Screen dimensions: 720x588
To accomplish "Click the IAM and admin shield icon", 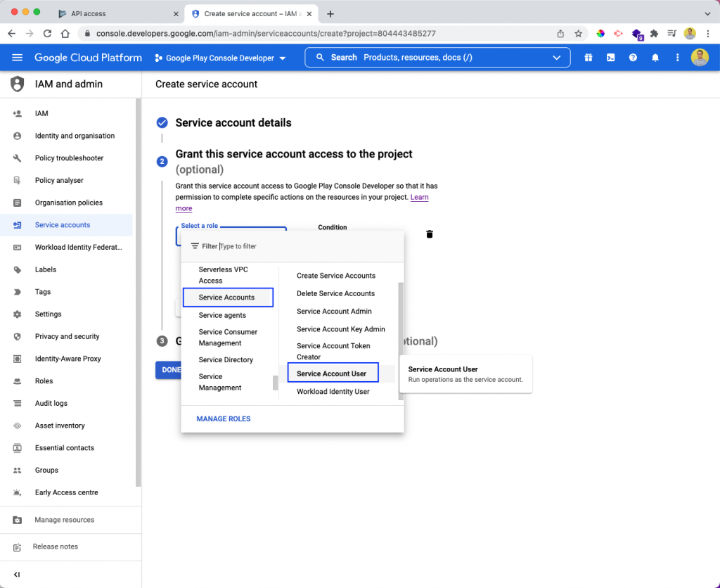I will tap(17, 84).
